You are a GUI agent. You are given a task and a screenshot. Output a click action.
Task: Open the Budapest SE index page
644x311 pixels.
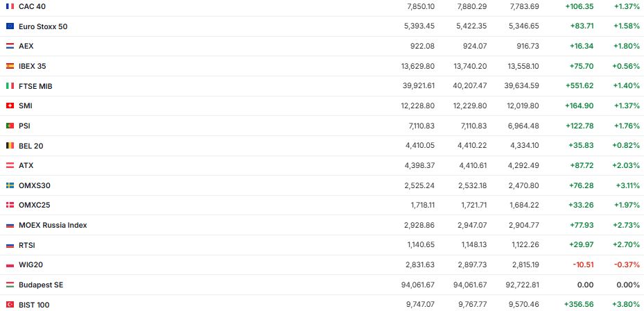41,285
